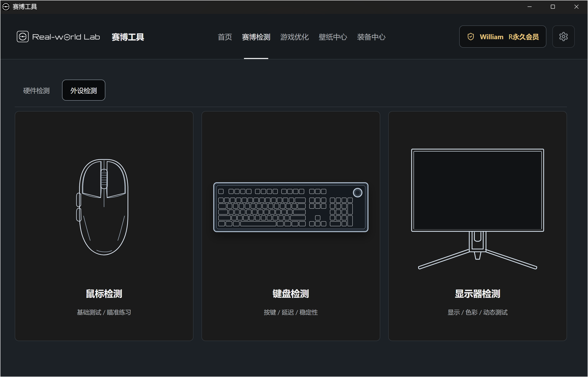Maximize the 赛博工具 window
The width and height of the screenshot is (588, 377).
coord(553,7)
